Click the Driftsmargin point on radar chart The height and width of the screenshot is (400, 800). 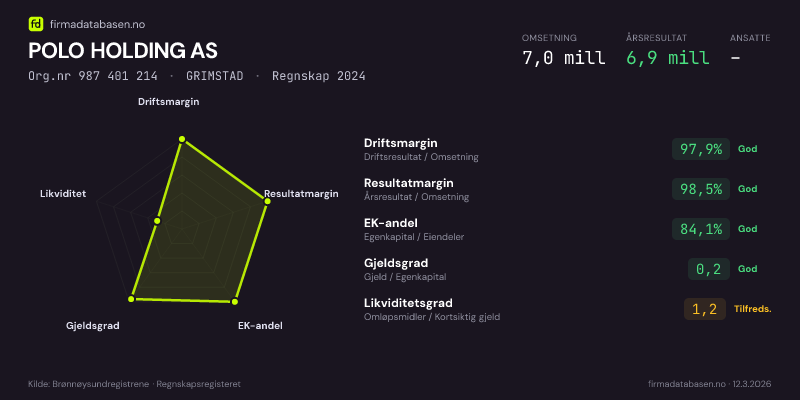(181, 140)
